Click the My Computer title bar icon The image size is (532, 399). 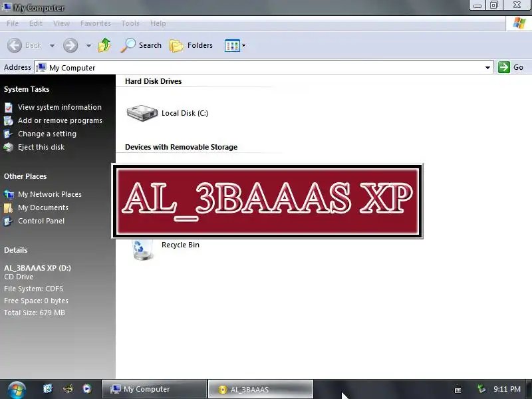click(7, 7)
